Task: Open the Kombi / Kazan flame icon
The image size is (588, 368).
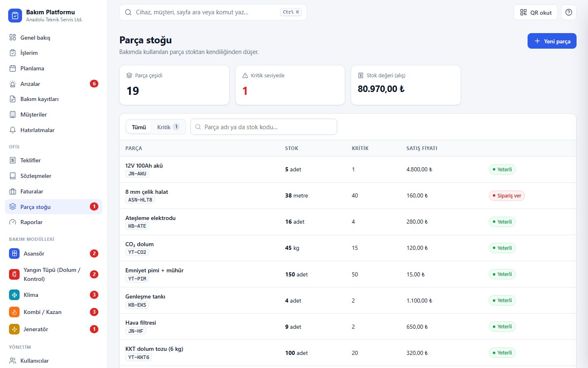Action: (14, 312)
